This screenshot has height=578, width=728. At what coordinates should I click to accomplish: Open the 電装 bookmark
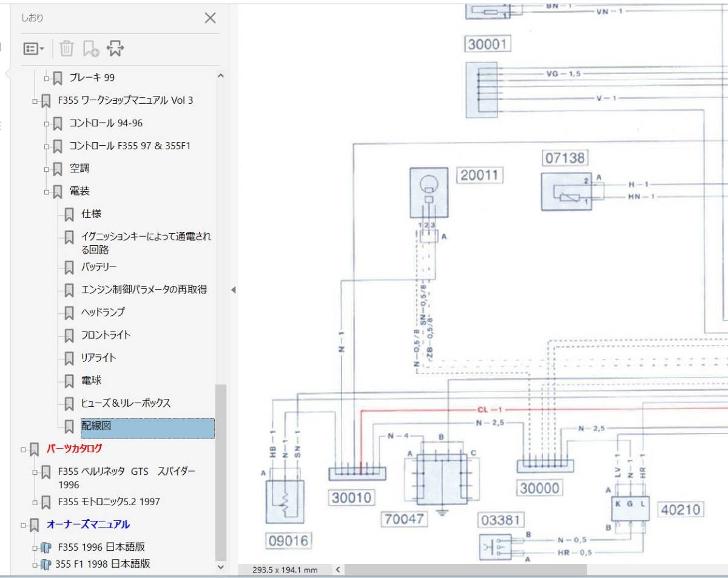click(x=79, y=191)
